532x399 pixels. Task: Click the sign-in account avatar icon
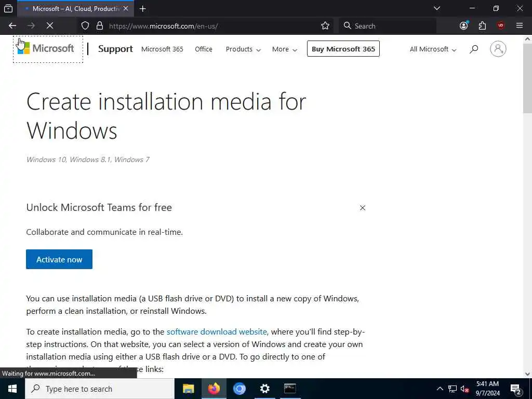click(498, 49)
